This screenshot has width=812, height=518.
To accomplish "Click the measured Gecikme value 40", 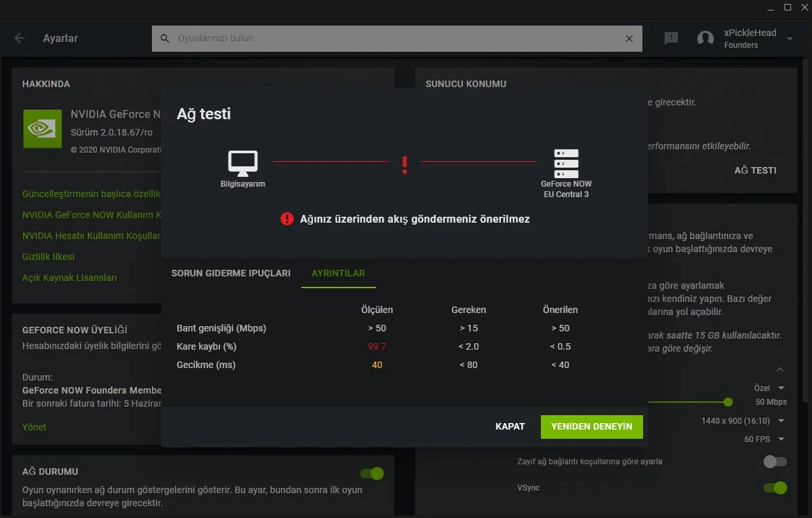I will (377, 365).
